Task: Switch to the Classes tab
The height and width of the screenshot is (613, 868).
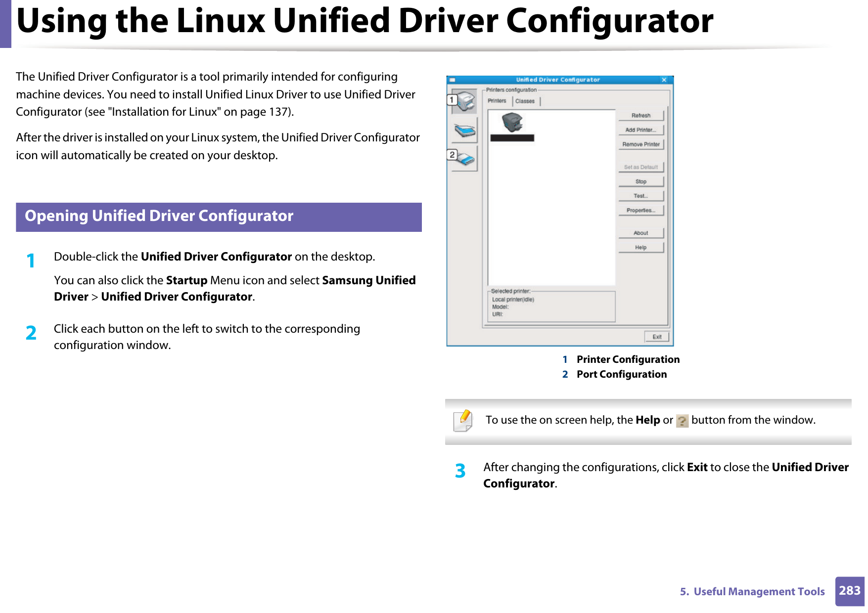Action: coord(525,100)
